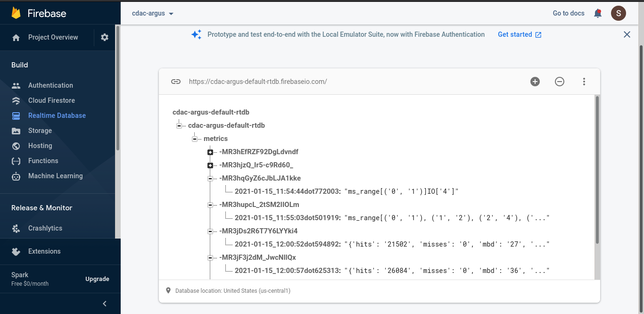The width and height of the screenshot is (644, 314).
Task: Click Get started link in banner
Action: coord(520,34)
